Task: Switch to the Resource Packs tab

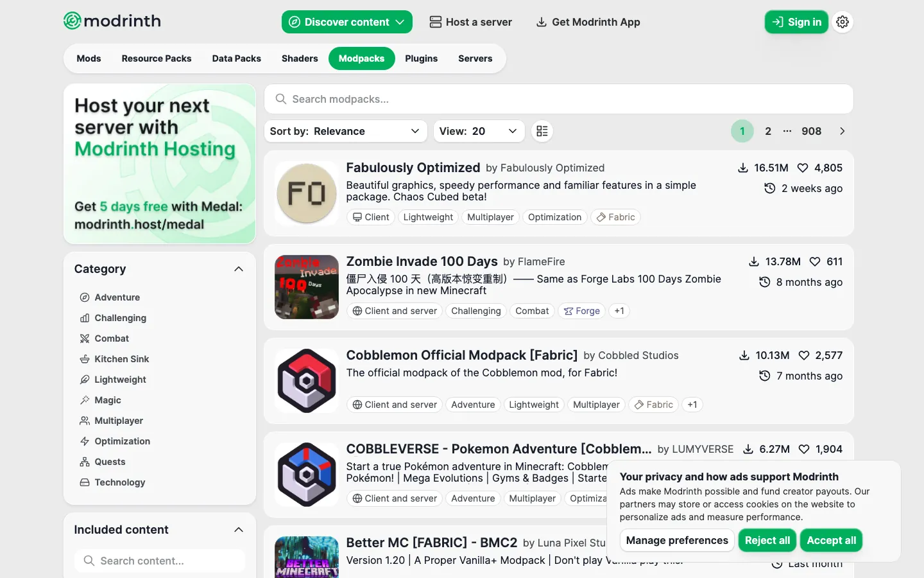Action: [157, 58]
